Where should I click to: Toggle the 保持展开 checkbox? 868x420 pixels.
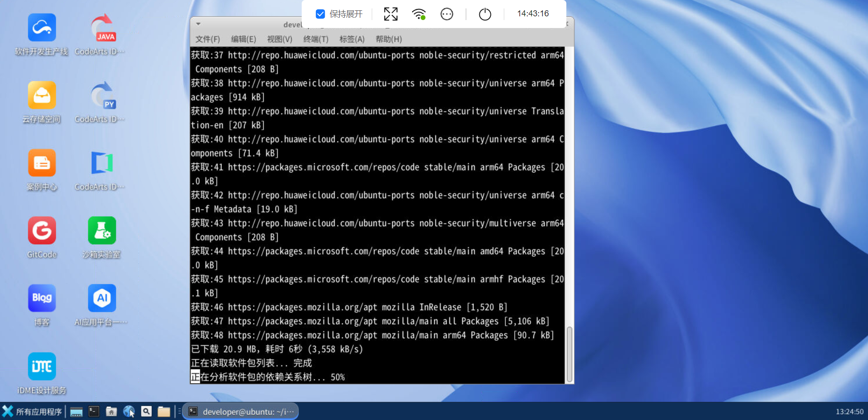click(x=320, y=14)
